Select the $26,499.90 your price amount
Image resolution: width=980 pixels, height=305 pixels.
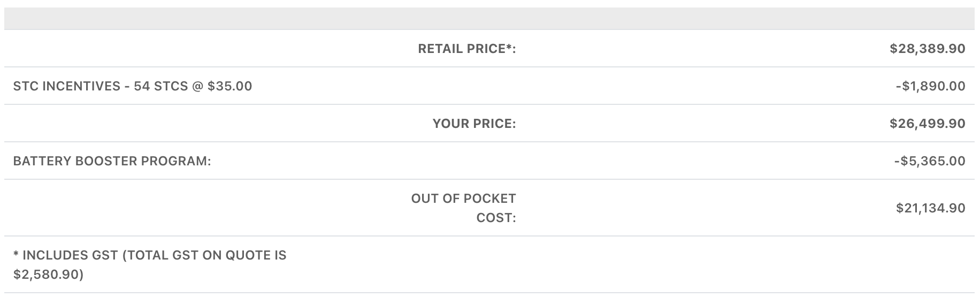click(x=927, y=124)
